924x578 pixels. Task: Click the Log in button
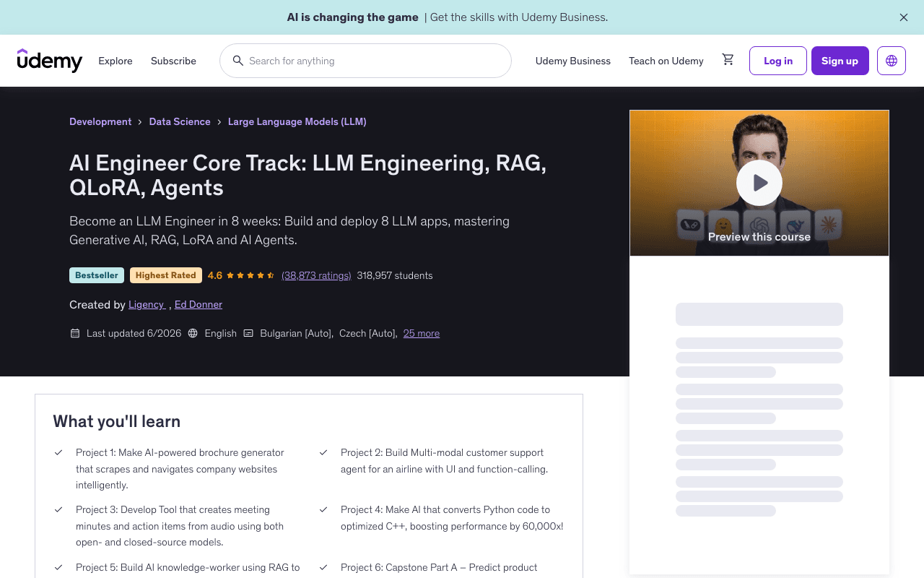(x=778, y=61)
